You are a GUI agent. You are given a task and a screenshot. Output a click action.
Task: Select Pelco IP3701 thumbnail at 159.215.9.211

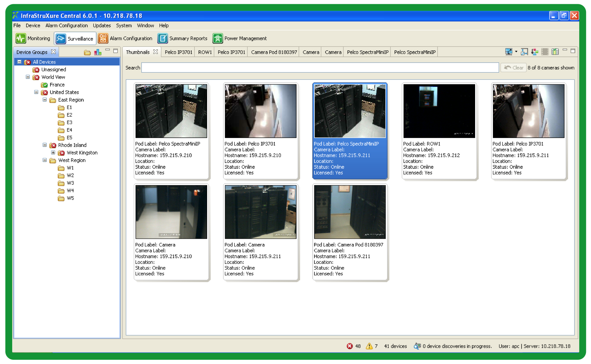529,131
